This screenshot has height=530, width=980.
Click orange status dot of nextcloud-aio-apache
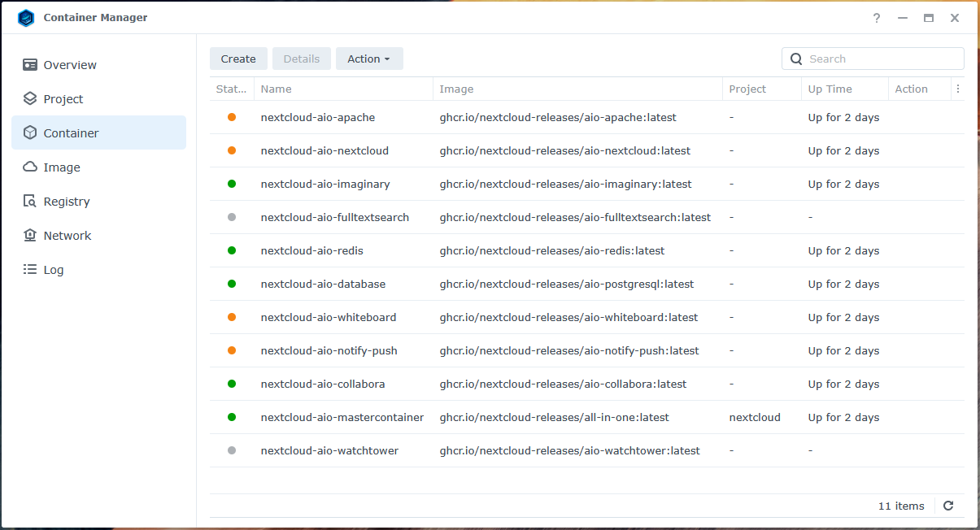(232, 117)
